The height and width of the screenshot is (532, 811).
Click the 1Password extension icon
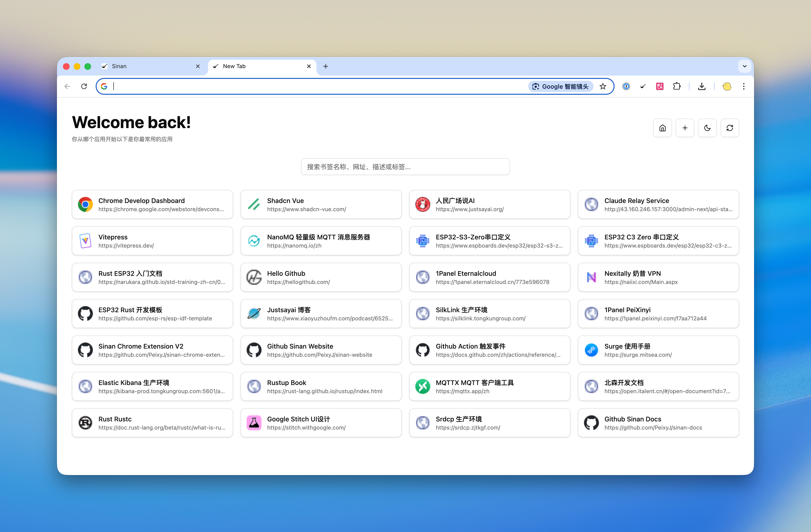tap(626, 86)
